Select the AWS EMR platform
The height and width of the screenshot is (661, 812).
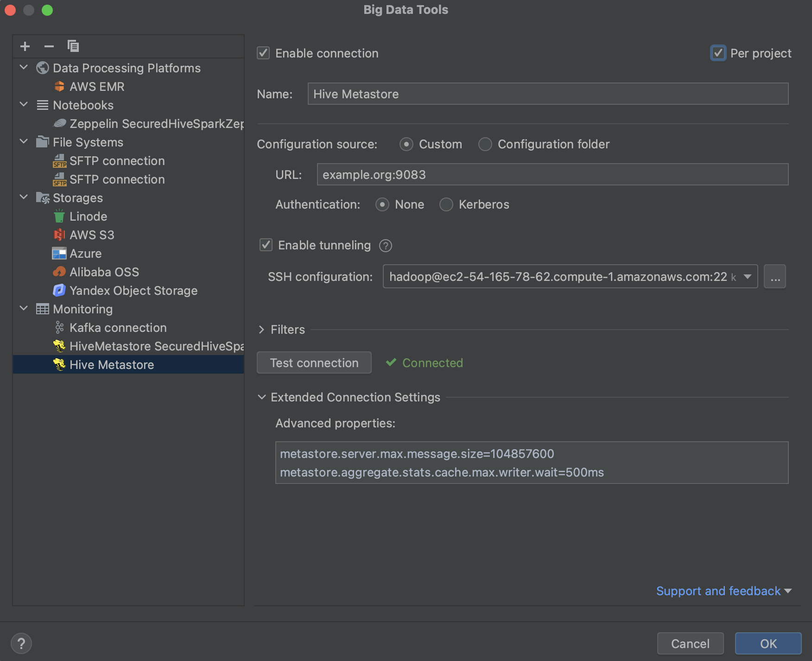point(96,87)
